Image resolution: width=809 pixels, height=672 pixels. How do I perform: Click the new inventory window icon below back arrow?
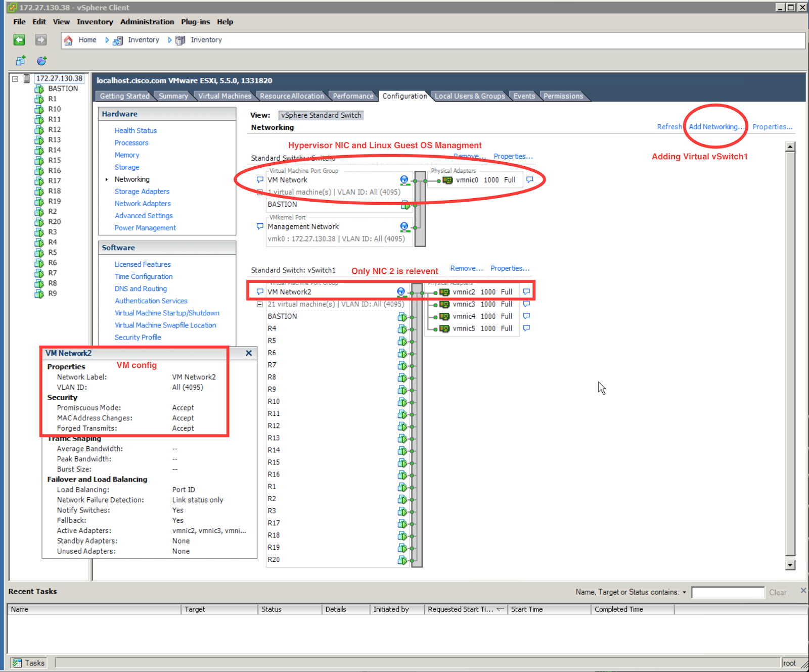pos(20,61)
